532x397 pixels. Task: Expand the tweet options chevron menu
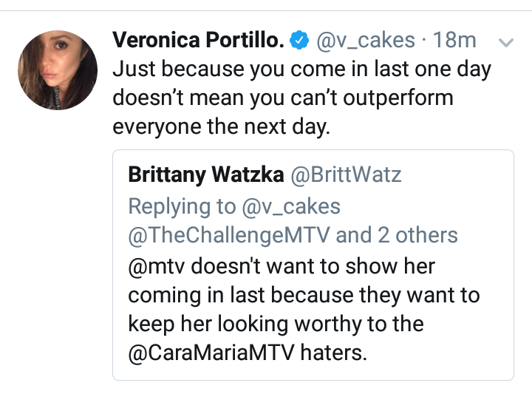click(x=506, y=42)
